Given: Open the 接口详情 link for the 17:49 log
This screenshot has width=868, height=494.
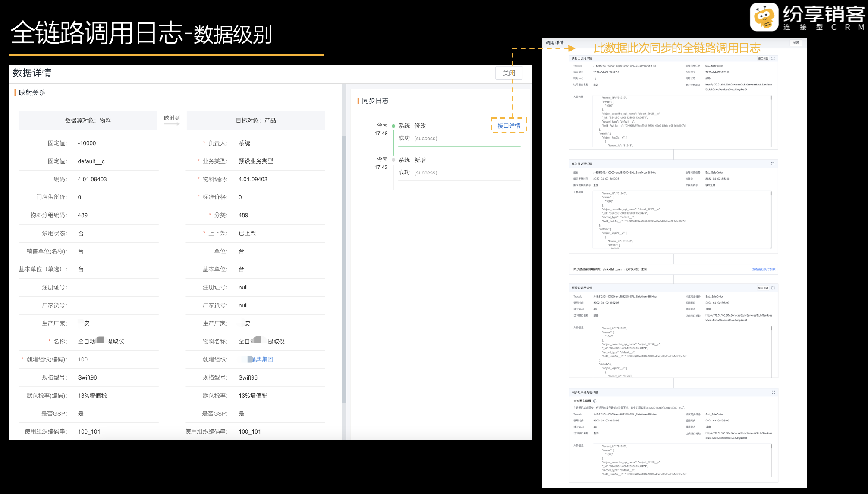Looking at the screenshot, I should coord(509,126).
